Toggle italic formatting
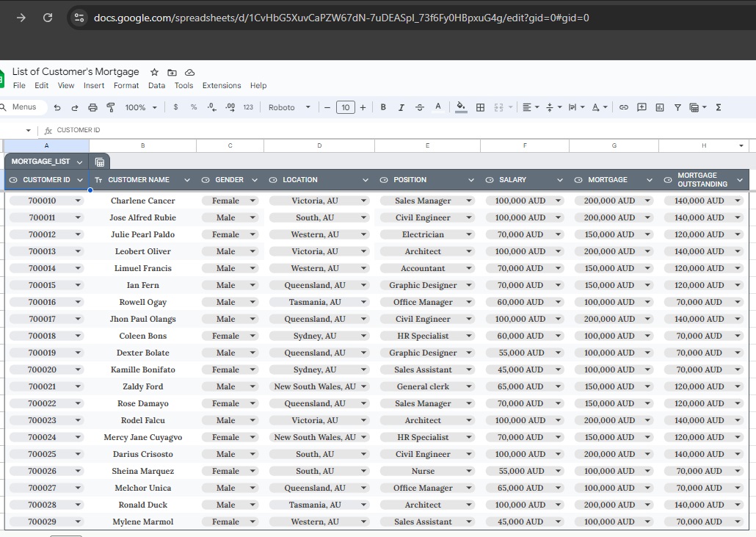Screen dimensions: 756x537 click(x=401, y=107)
